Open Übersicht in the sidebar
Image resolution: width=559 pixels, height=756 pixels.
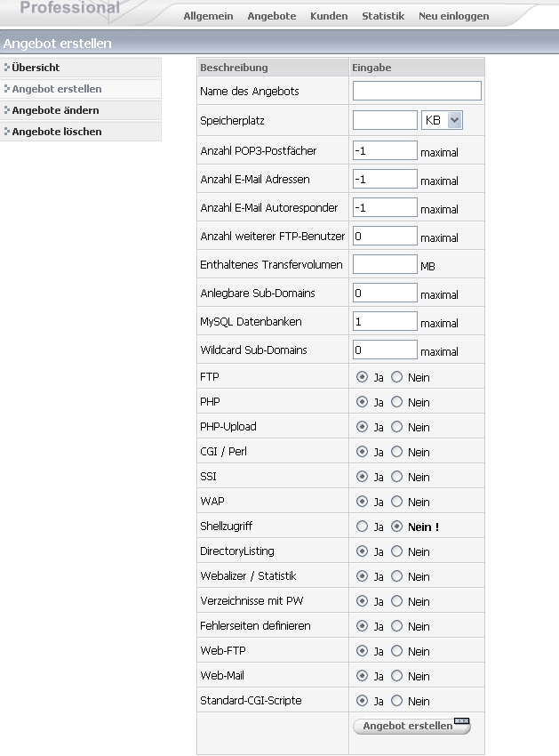(81, 68)
